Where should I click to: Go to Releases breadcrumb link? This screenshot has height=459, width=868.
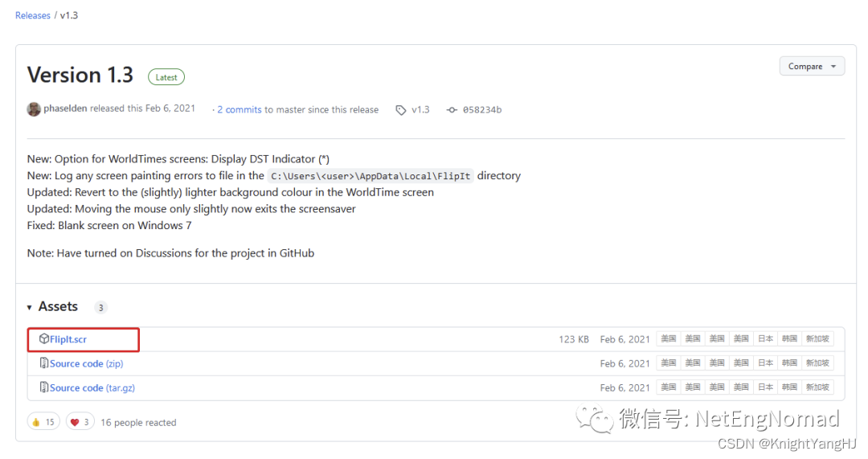(x=33, y=15)
